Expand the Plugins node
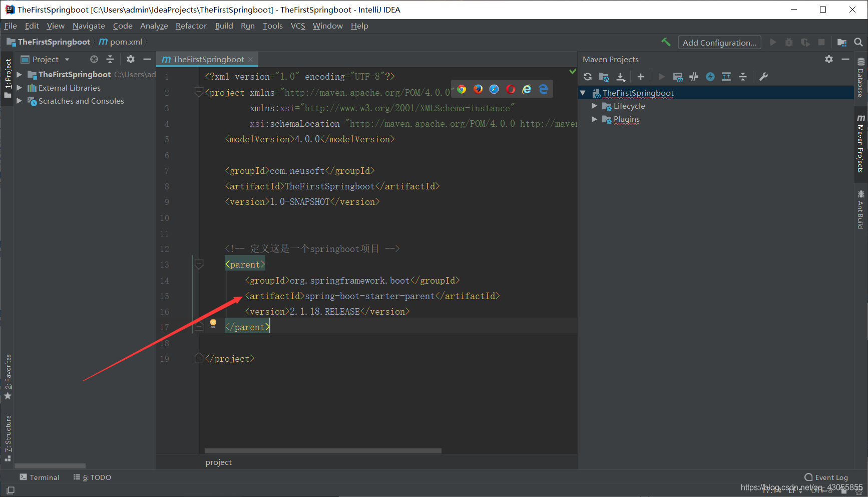868x497 pixels. point(594,119)
